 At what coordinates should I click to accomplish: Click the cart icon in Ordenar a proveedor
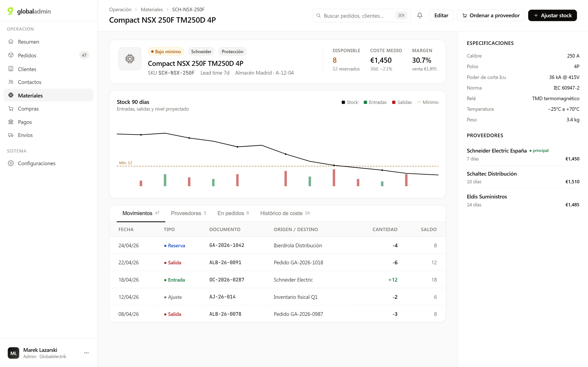click(x=464, y=16)
